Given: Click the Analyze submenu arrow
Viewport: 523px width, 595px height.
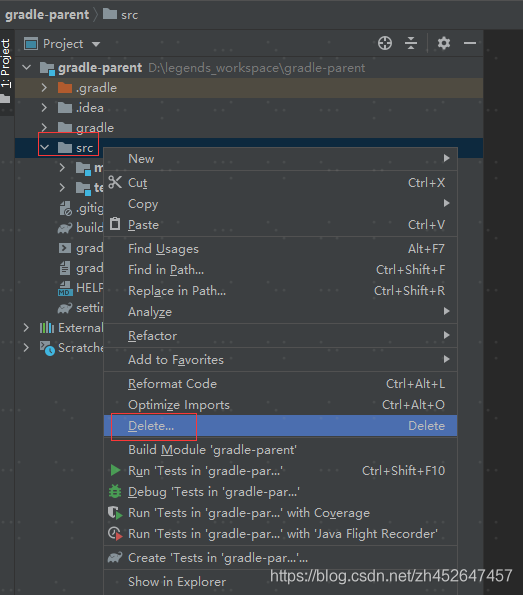Looking at the screenshot, I should pyautogui.click(x=447, y=311).
